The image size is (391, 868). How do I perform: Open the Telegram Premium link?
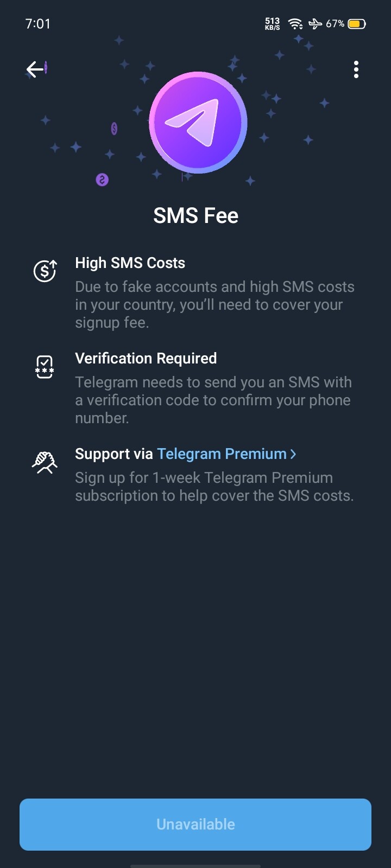[x=222, y=454]
